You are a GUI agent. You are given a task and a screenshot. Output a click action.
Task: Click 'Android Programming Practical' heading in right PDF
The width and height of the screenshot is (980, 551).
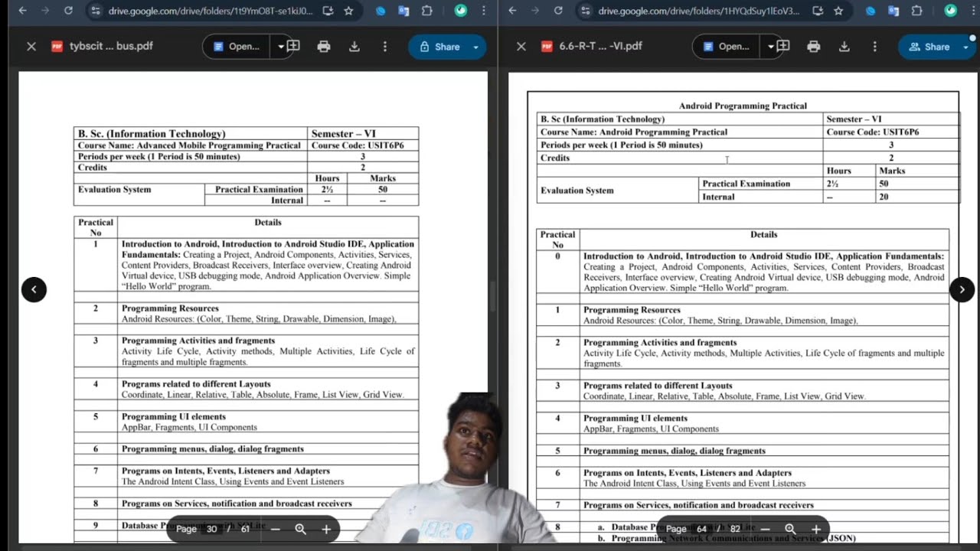pos(743,106)
